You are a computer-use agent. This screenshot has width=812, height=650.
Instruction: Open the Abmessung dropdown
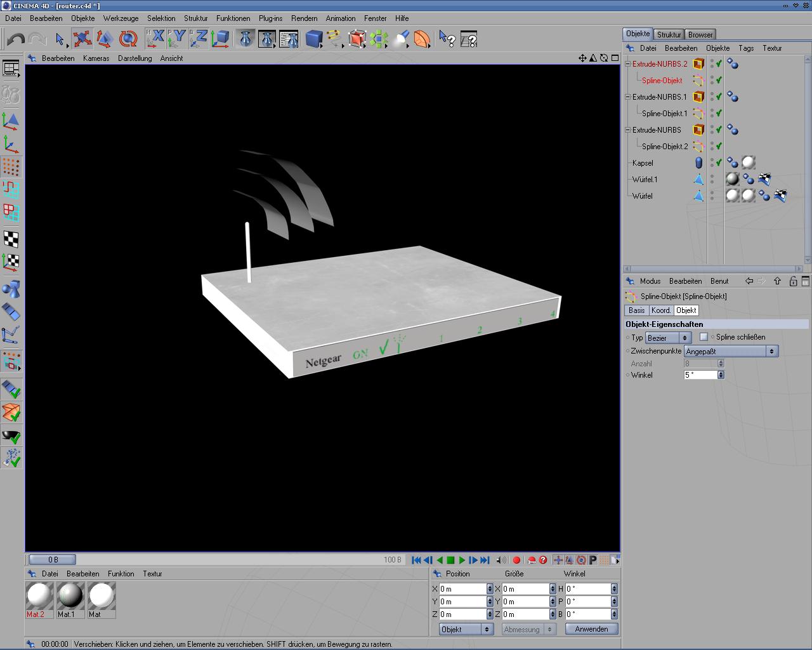(528, 629)
